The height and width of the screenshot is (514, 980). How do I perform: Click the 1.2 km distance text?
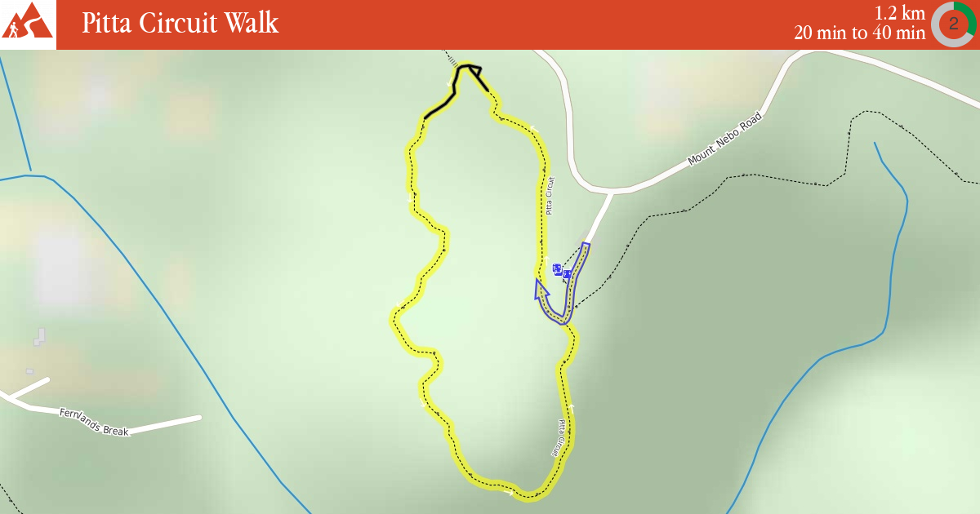[x=900, y=13]
